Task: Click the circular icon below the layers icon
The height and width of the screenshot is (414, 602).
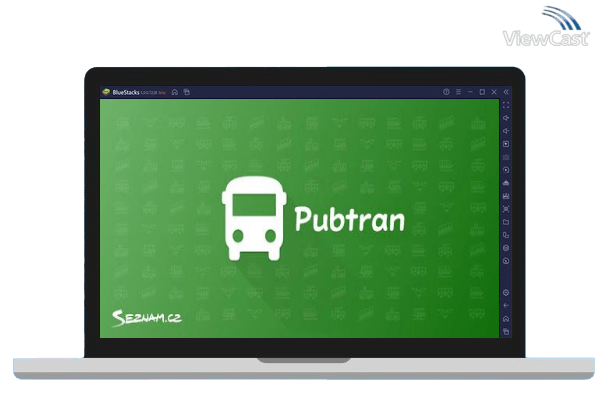Action: pyautogui.click(x=506, y=261)
